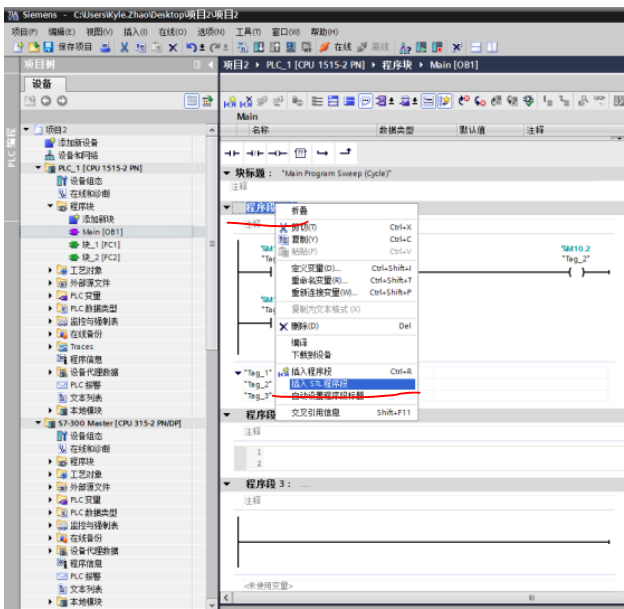Insert a normally open contact
The image size is (624, 609).
[232, 153]
